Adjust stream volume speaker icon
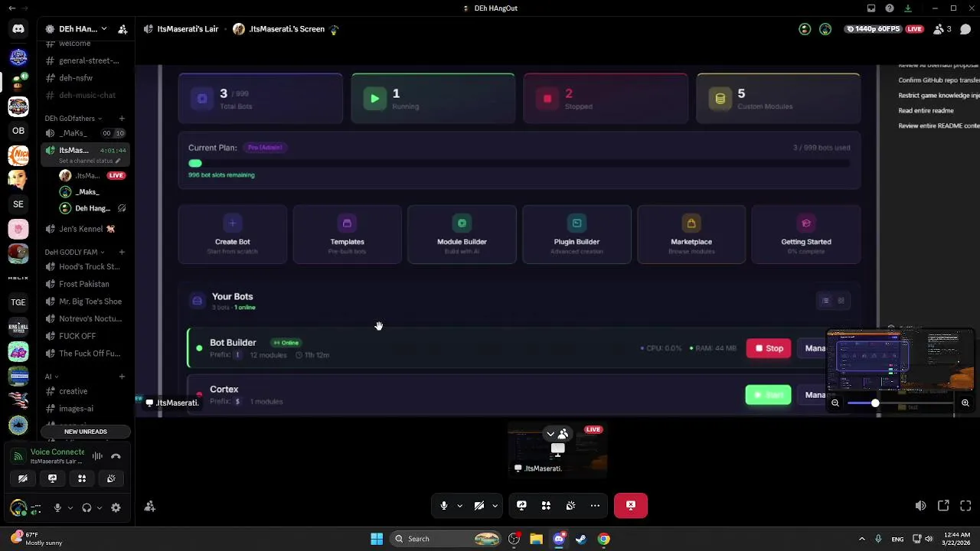 pos(920,506)
